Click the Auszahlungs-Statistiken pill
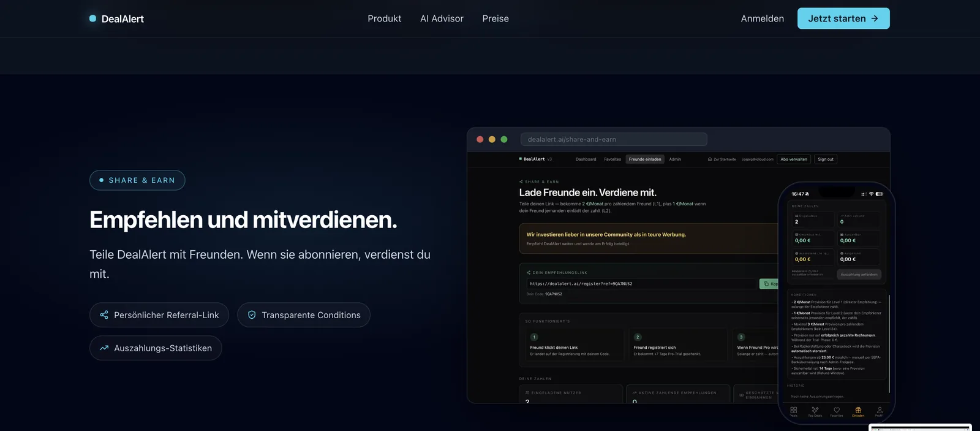The width and height of the screenshot is (980, 431). pyautogui.click(x=156, y=348)
